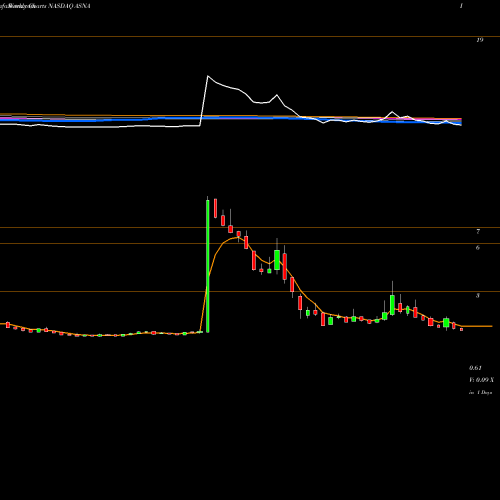Click the 6 price level label

[478, 248]
